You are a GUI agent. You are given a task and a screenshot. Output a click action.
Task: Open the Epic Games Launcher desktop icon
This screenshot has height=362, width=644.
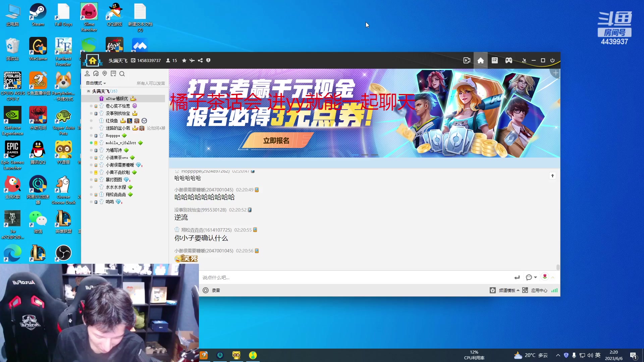click(x=12, y=155)
